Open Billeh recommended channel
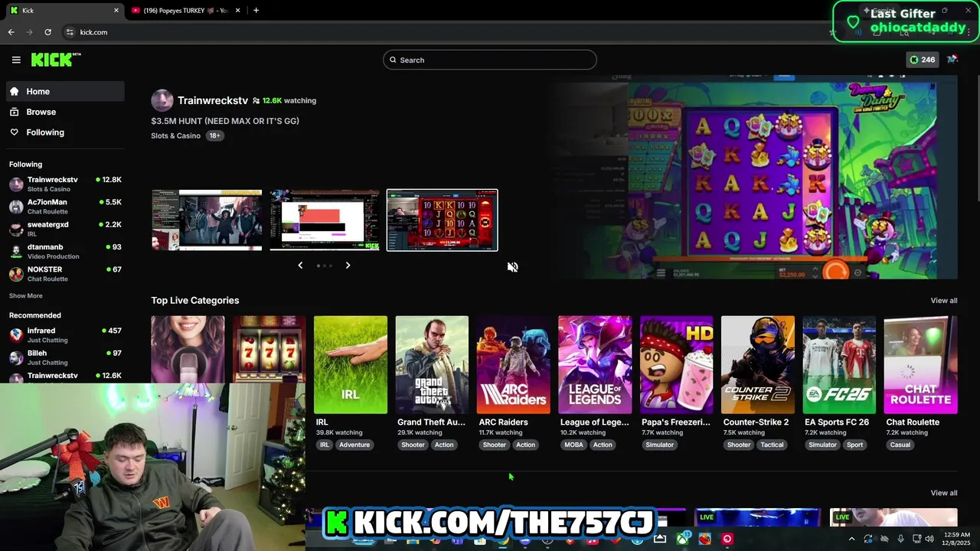980x551 pixels. 65,357
